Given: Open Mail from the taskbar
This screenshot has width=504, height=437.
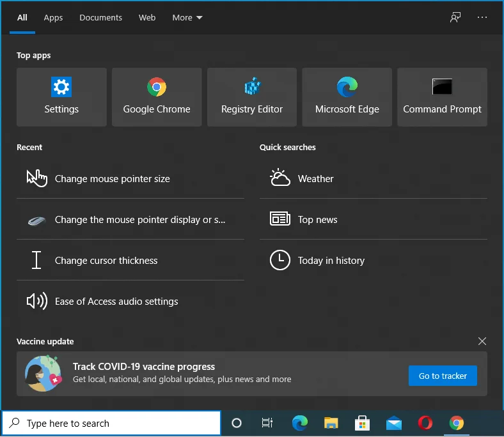Looking at the screenshot, I should click(x=394, y=423).
